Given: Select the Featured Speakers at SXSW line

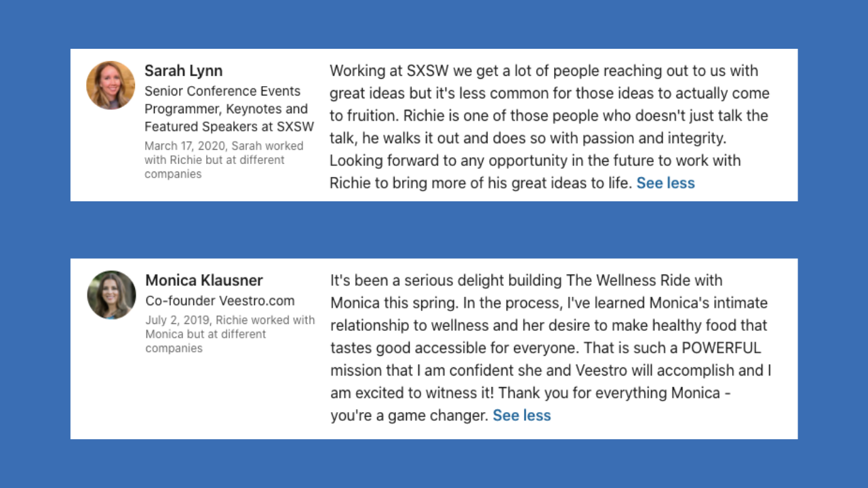Looking at the screenshot, I should 229,127.
